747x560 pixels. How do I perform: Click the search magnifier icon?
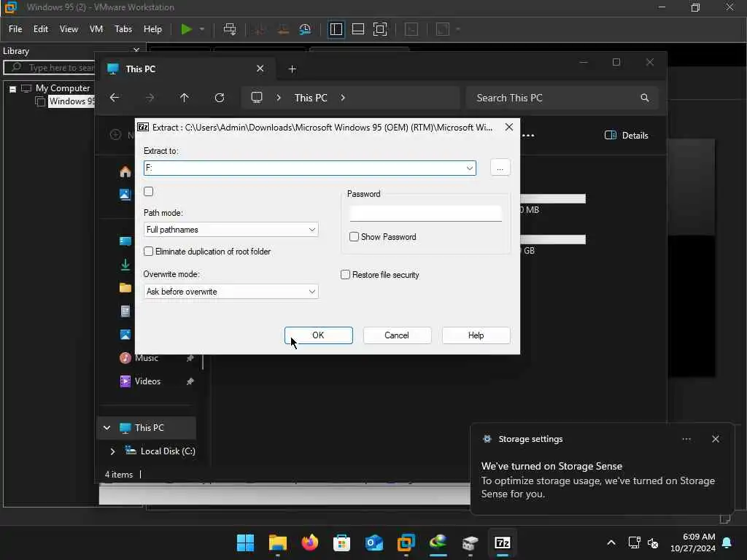point(645,98)
